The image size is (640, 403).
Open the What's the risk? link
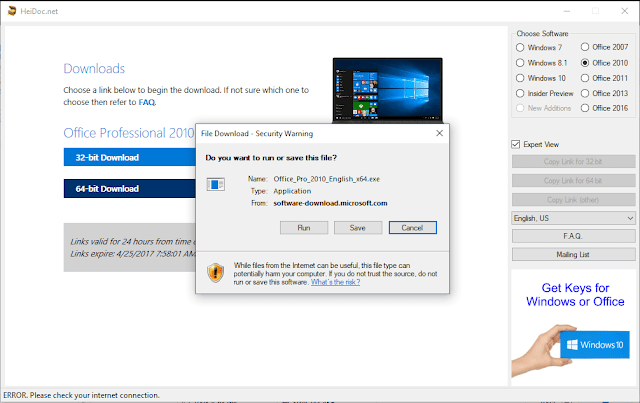[336, 282]
